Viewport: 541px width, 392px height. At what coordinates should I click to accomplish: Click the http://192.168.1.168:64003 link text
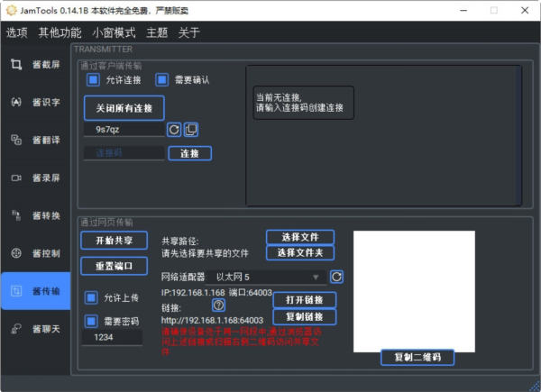point(212,320)
